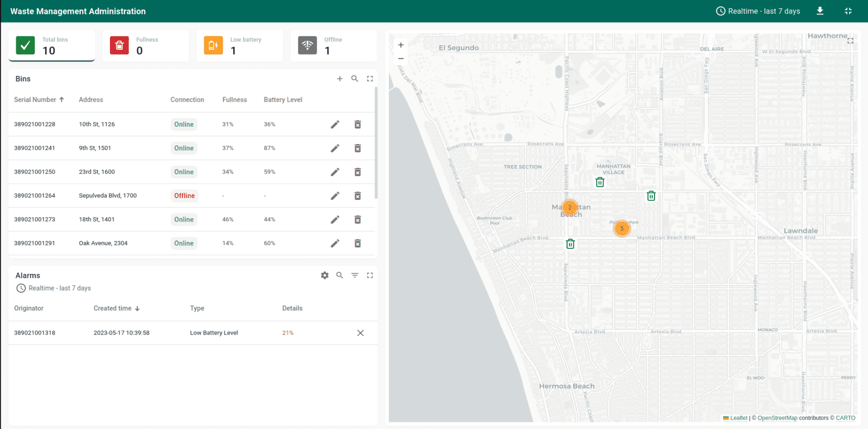Select the trash bin marker near Manhattan Village
The height and width of the screenshot is (429, 868).
coord(599,181)
